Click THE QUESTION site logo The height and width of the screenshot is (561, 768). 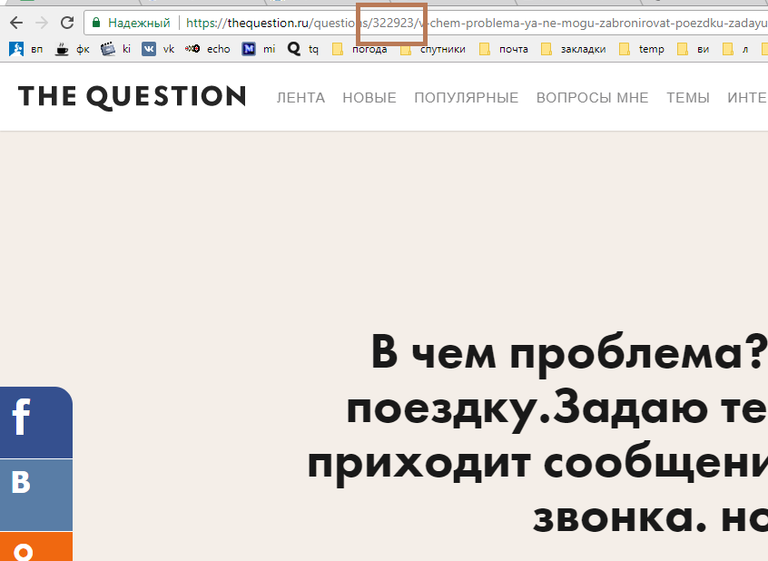pos(131,96)
